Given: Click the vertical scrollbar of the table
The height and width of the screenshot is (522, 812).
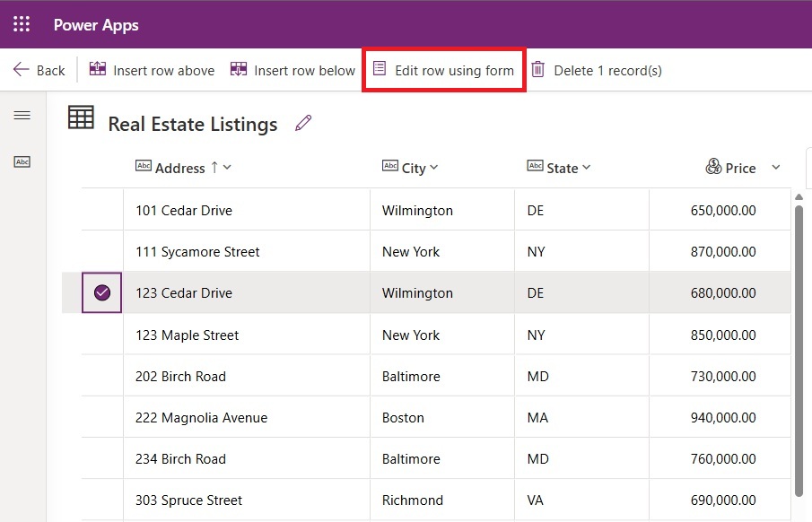Looking at the screenshot, I should (x=799, y=350).
